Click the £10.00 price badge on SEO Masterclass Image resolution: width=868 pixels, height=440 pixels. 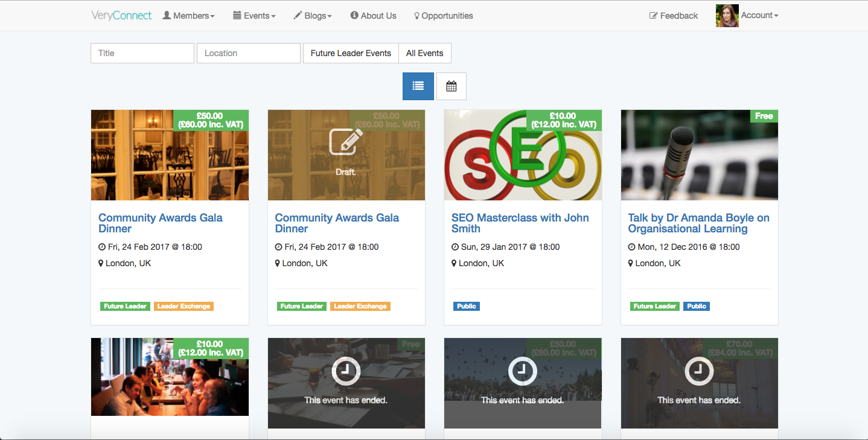(564, 120)
